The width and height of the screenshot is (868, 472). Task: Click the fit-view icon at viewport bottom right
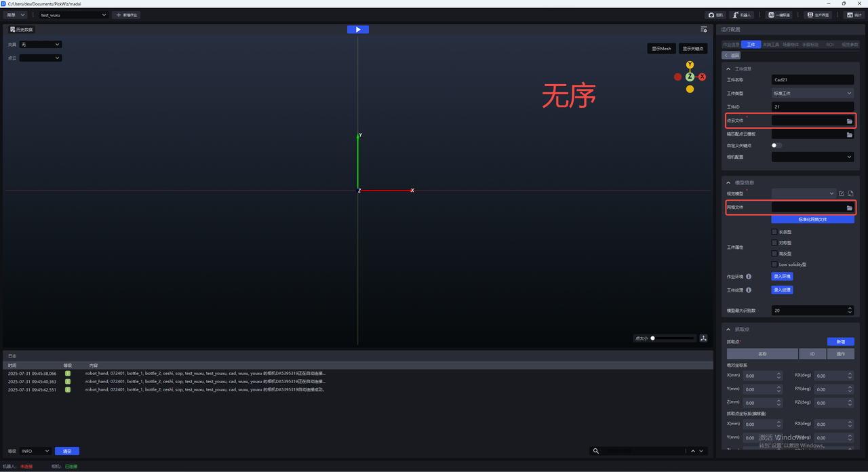[x=704, y=338]
